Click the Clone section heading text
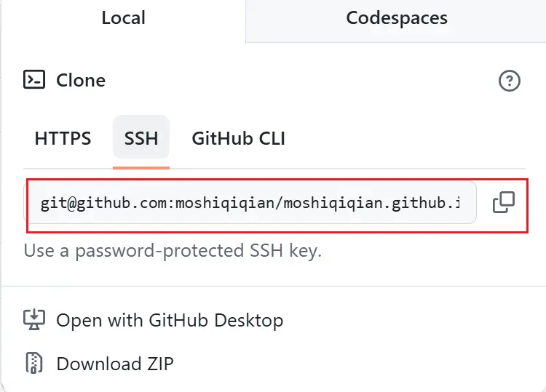The image size is (546, 392). point(81,81)
